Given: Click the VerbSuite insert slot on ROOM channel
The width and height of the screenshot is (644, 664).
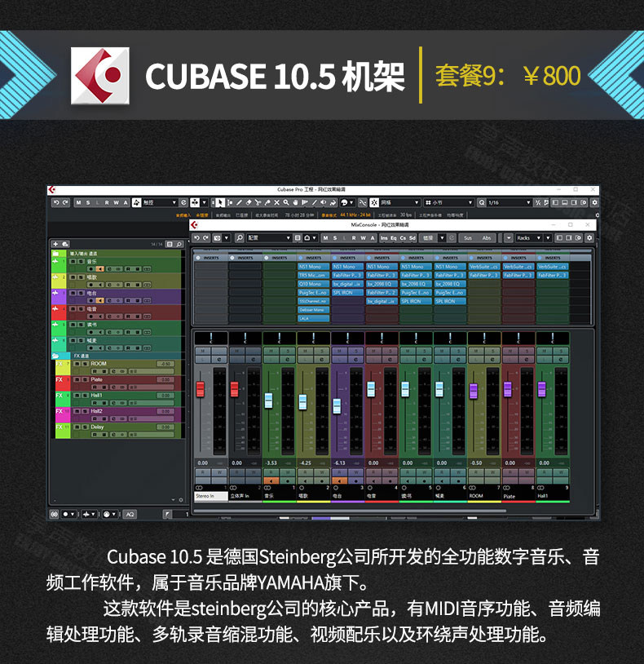Looking at the screenshot, I should (484, 267).
